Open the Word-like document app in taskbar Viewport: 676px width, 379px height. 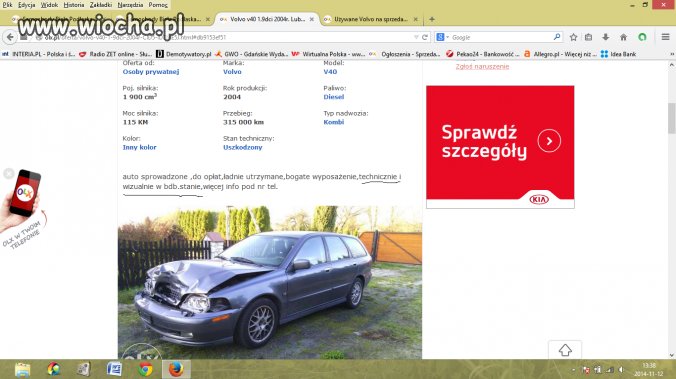tap(114, 369)
